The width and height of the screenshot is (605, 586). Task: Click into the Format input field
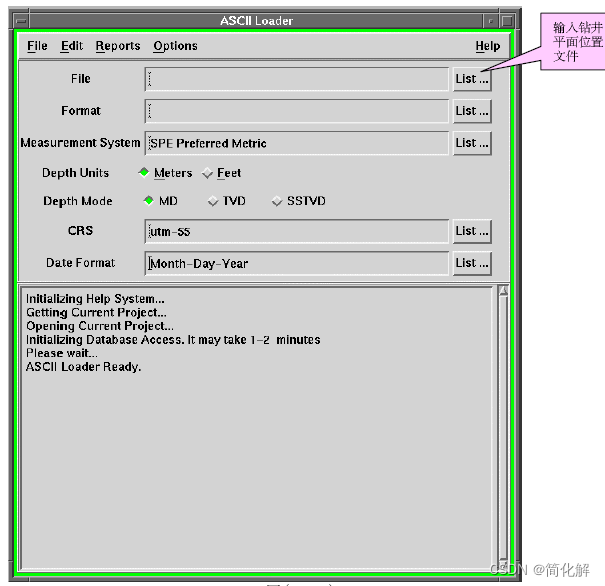297,111
